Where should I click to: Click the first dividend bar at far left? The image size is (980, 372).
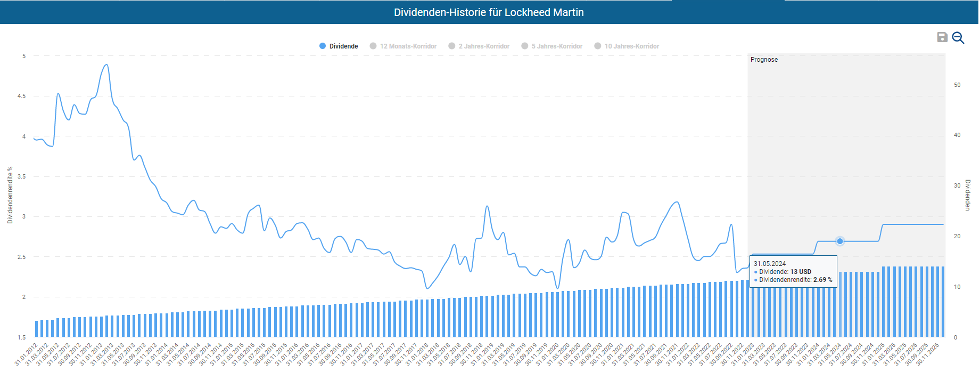tap(36, 329)
